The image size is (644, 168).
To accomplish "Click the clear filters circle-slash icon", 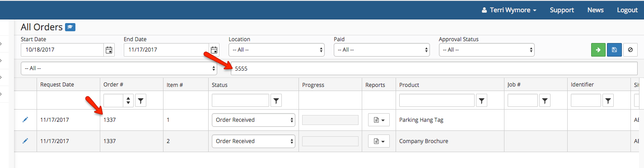I will click(630, 50).
